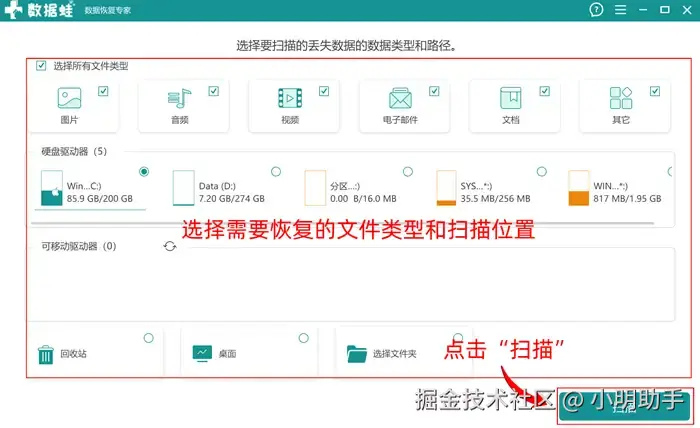Click the 85.9 GB/200 GB text

100,199
